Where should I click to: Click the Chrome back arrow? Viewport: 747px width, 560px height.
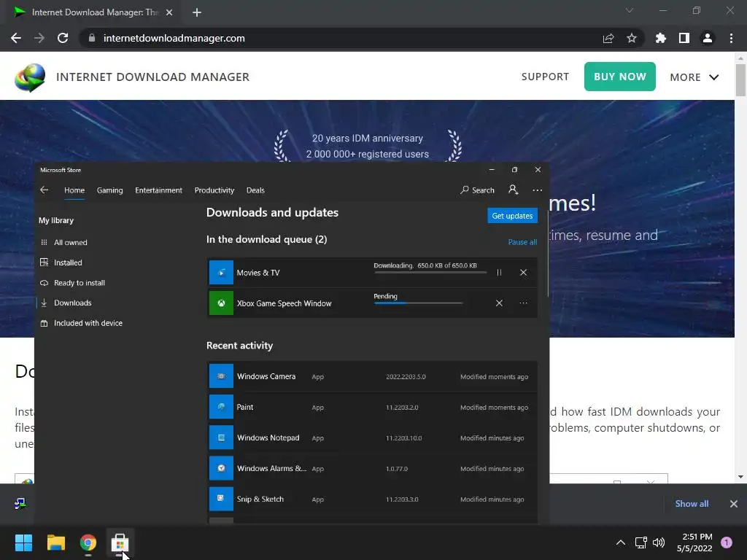(16, 38)
